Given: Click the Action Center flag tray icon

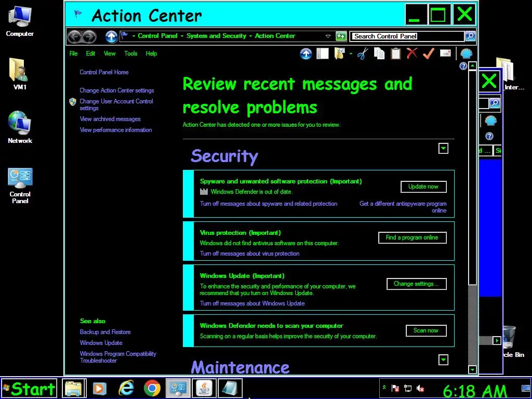Looking at the screenshot, I should pyautogui.click(x=395, y=388).
